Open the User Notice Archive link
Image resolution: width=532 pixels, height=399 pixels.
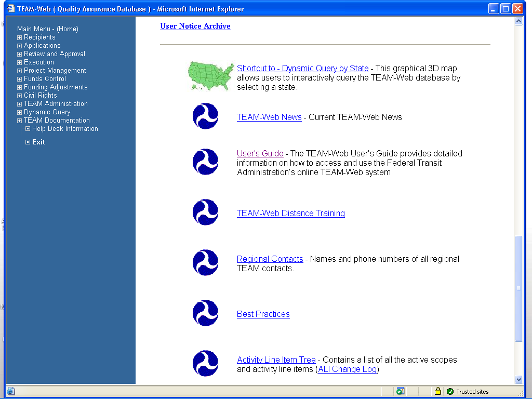[195, 26]
